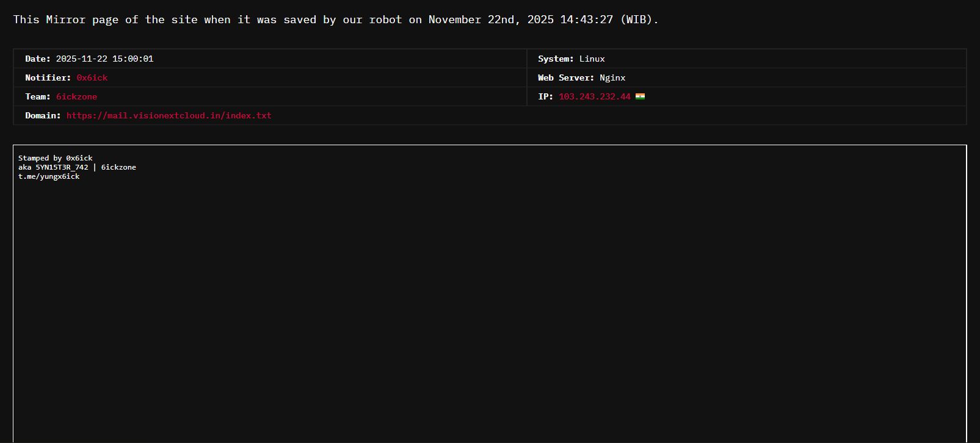Click the mirror page header sentence
980x443 pixels.
click(x=336, y=20)
